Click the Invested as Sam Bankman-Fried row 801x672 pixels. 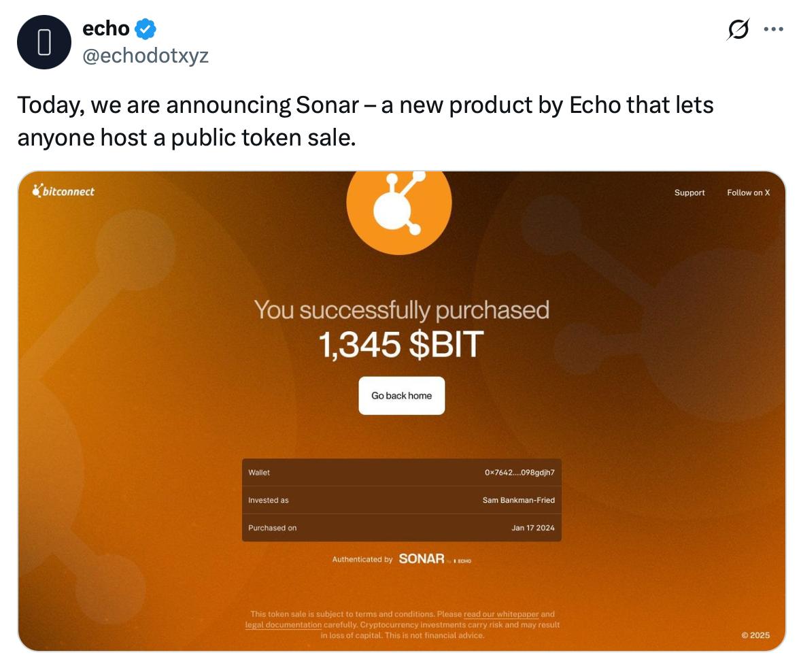pyautogui.click(x=402, y=500)
